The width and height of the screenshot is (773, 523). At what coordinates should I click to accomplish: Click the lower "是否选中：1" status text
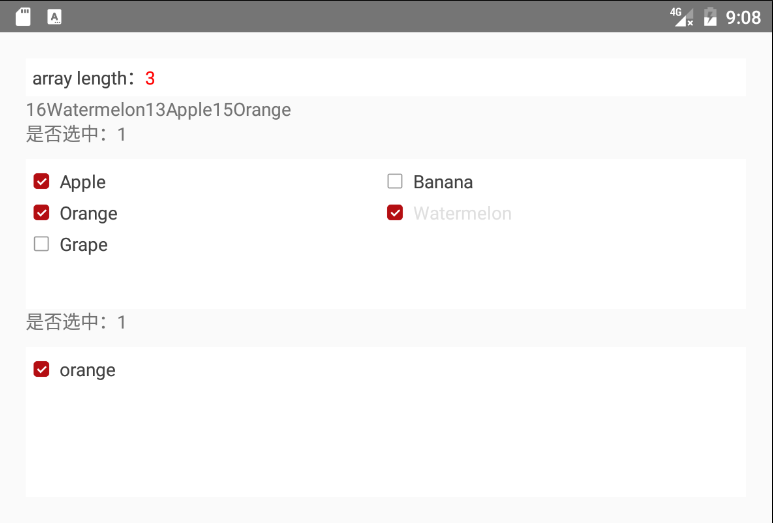point(76,322)
